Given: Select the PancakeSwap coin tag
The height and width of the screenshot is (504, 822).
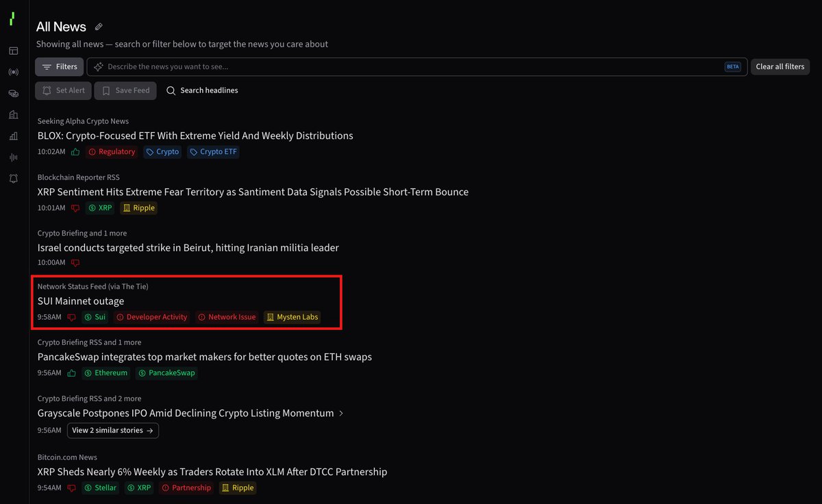Looking at the screenshot, I should pyautogui.click(x=166, y=373).
